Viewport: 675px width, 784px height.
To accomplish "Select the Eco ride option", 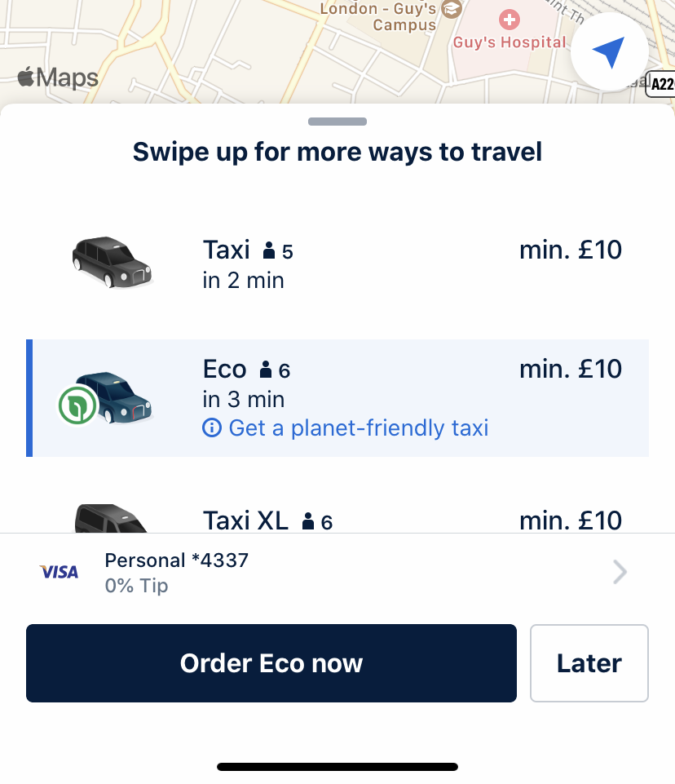I will (x=337, y=398).
